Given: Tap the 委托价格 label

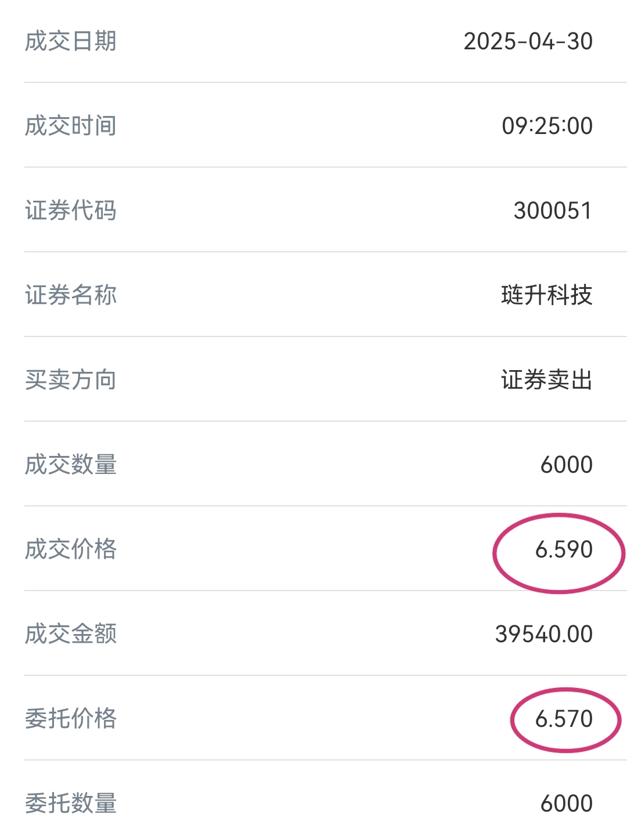Looking at the screenshot, I should click(71, 719).
